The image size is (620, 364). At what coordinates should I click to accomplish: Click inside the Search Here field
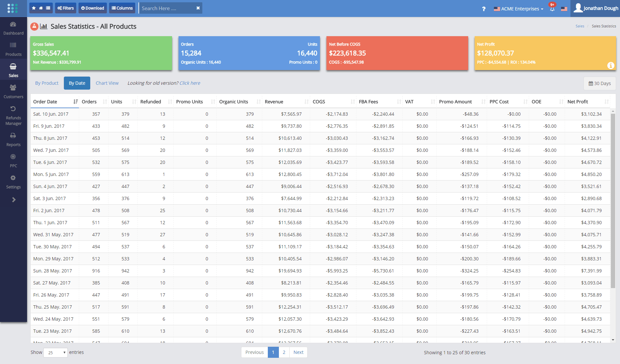click(x=166, y=8)
